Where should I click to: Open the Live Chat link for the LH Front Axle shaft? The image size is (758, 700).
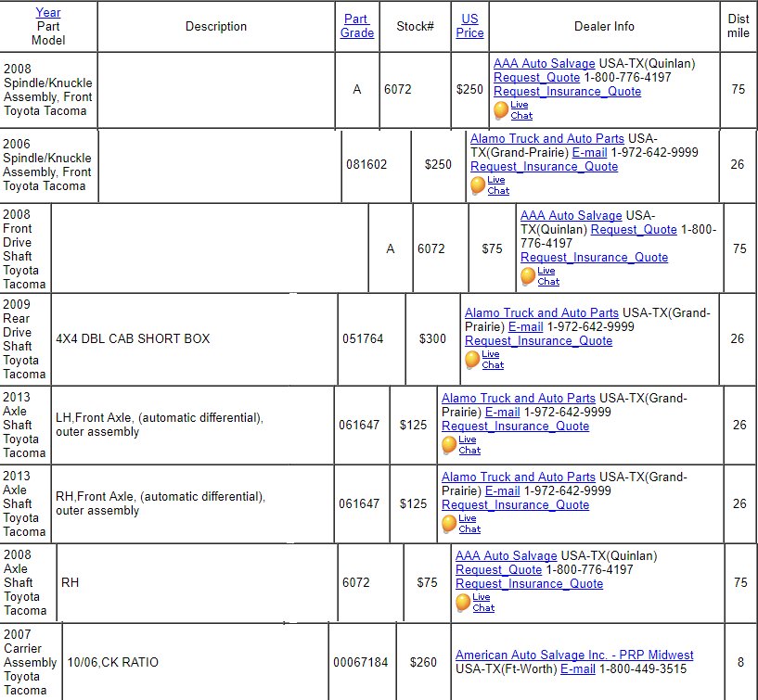point(469,445)
